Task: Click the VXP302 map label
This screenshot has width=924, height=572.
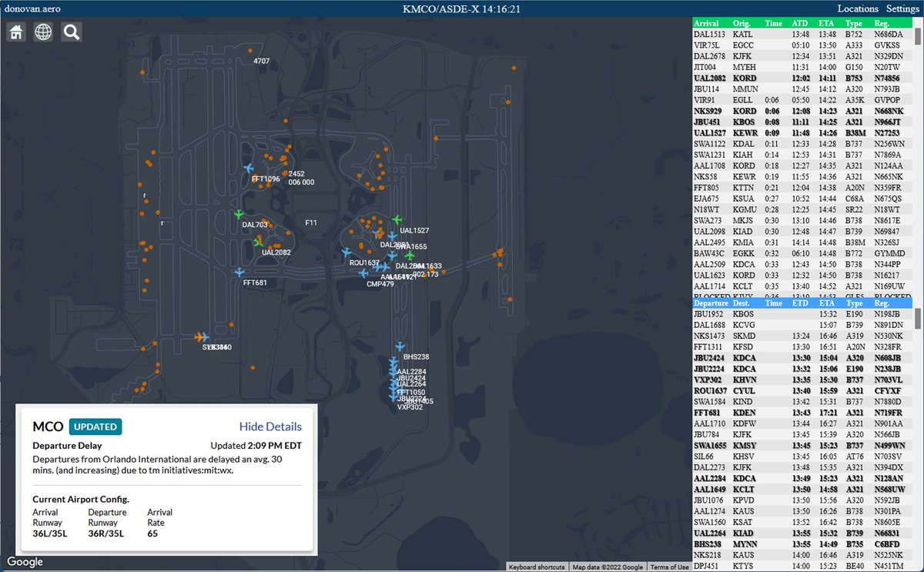Action: [410, 407]
